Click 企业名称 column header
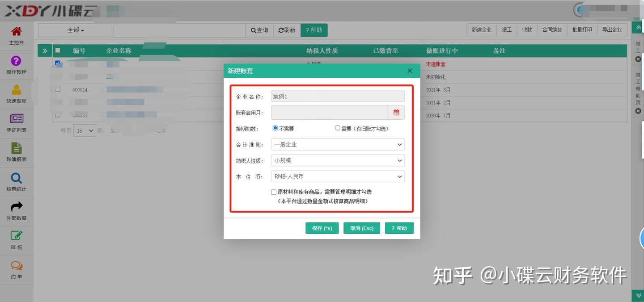Viewport: 644px width, 302px height. [119, 51]
